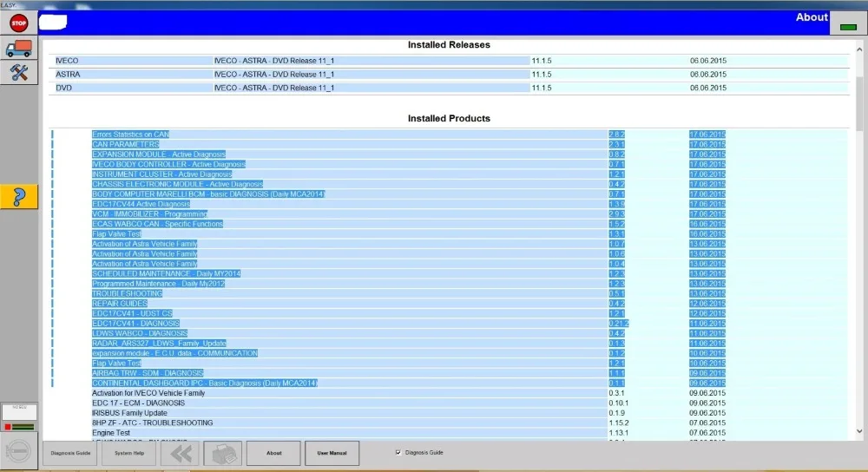Select '8HP ZF - ATC - TROUBLESHOOTING'
Image resolution: width=868 pixels, height=472 pixels.
tap(152, 423)
